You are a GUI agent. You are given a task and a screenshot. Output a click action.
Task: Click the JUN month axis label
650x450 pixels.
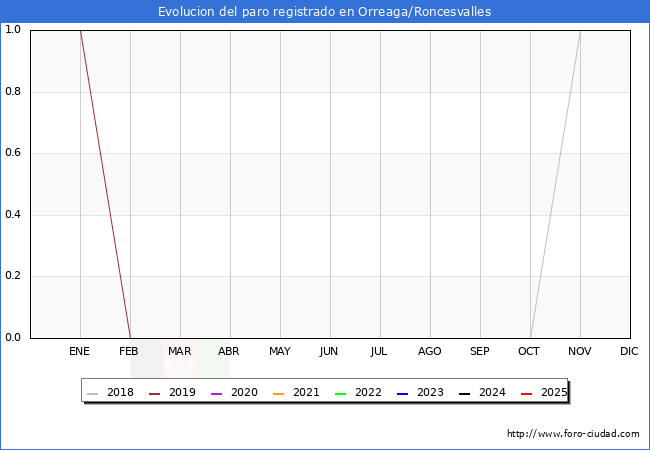pyautogui.click(x=329, y=352)
